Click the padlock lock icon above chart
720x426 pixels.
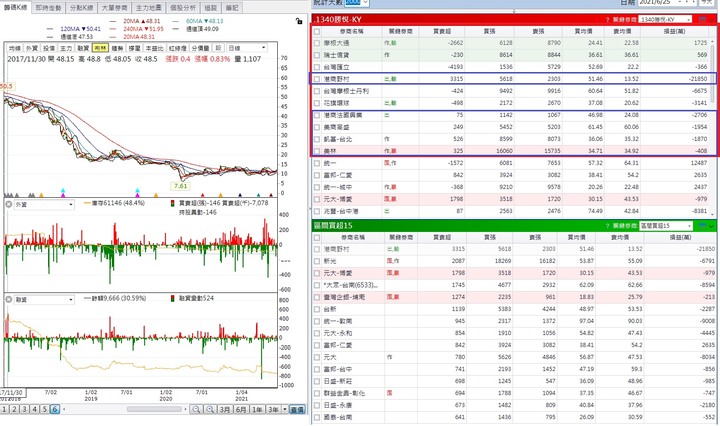(x=299, y=21)
